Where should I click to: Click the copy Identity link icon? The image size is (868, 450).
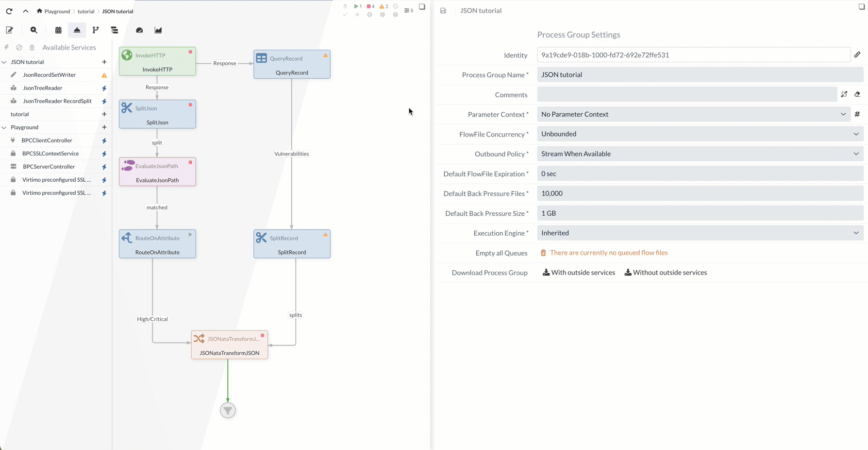tap(857, 55)
